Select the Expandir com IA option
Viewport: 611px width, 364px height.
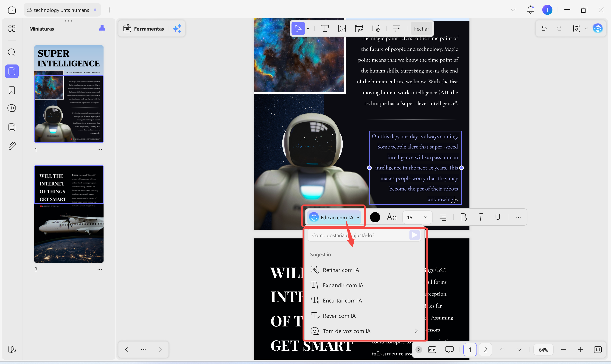(x=343, y=285)
